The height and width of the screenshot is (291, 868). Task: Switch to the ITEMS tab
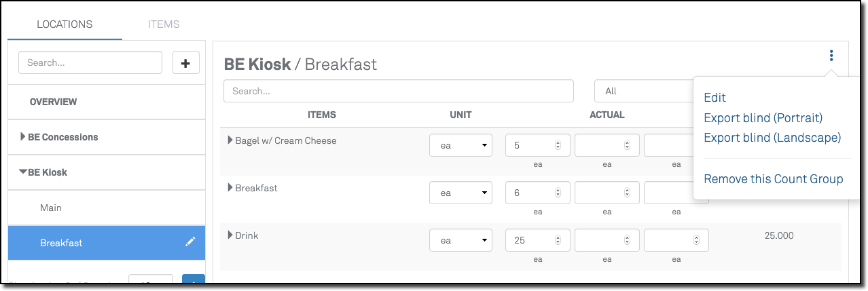[x=164, y=24]
